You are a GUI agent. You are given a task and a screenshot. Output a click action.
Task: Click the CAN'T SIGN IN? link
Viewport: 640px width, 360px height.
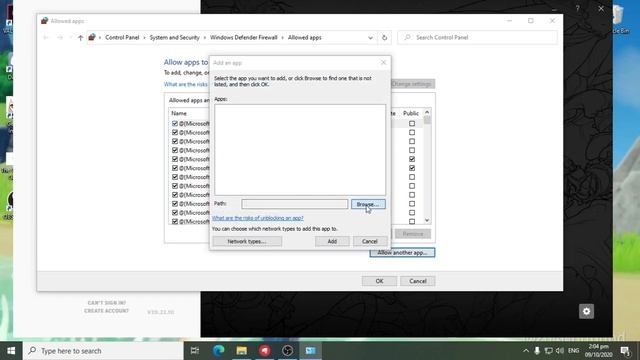tap(107, 303)
